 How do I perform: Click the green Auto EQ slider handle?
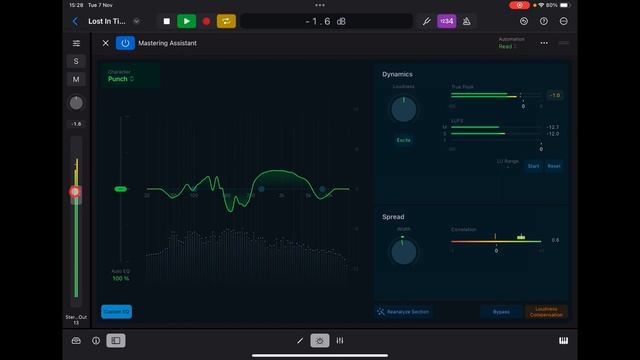pyautogui.click(x=121, y=189)
